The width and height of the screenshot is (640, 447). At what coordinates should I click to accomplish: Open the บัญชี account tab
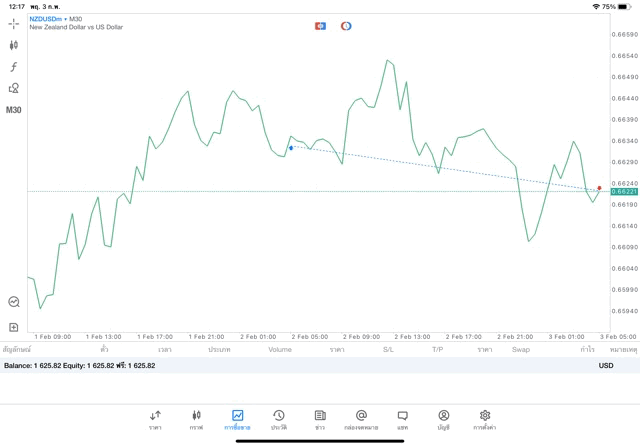pos(443,419)
